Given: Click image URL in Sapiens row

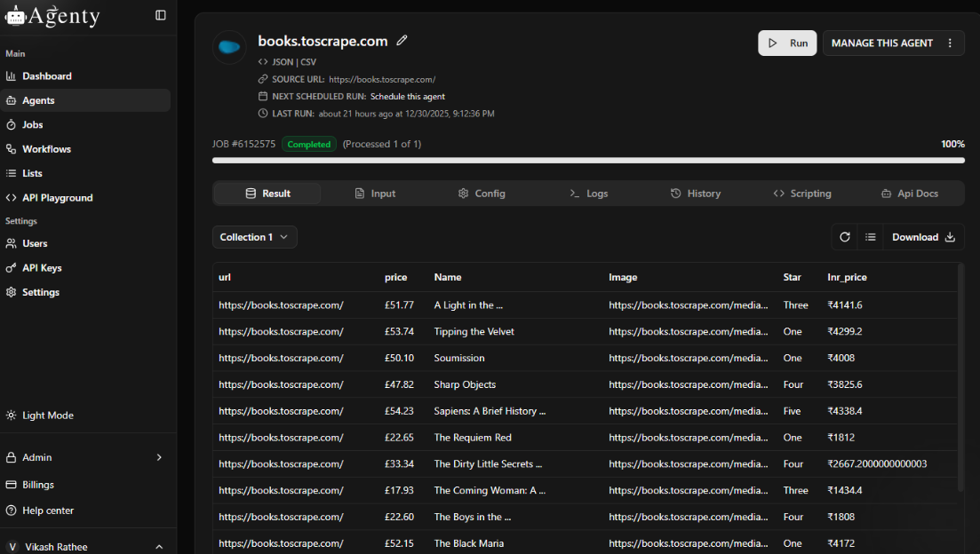Looking at the screenshot, I should click(x=688, y=411).
